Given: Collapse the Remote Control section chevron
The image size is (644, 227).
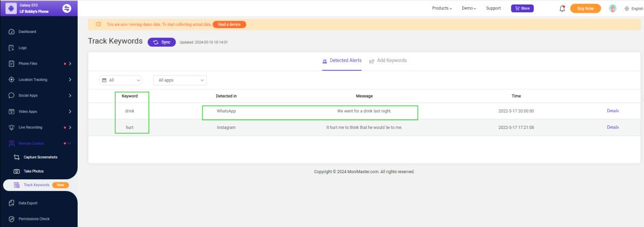Looking at the screenshot, I should 70,143.
